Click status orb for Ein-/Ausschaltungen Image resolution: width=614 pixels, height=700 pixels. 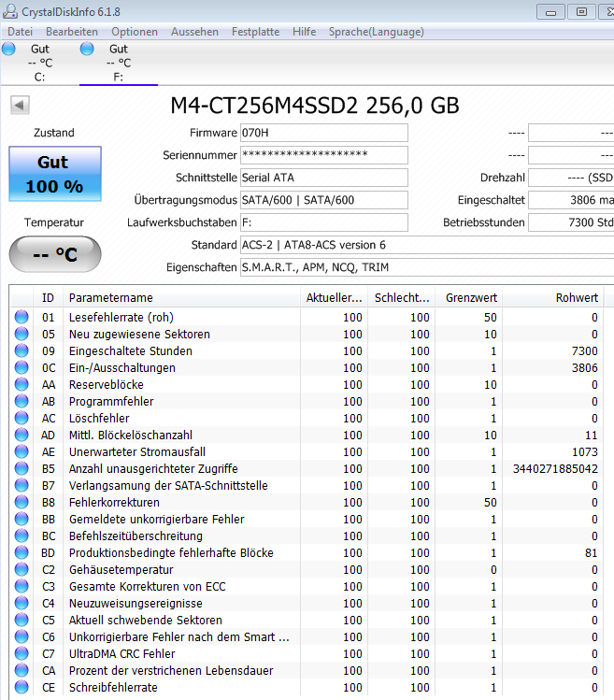pos(21,367)
